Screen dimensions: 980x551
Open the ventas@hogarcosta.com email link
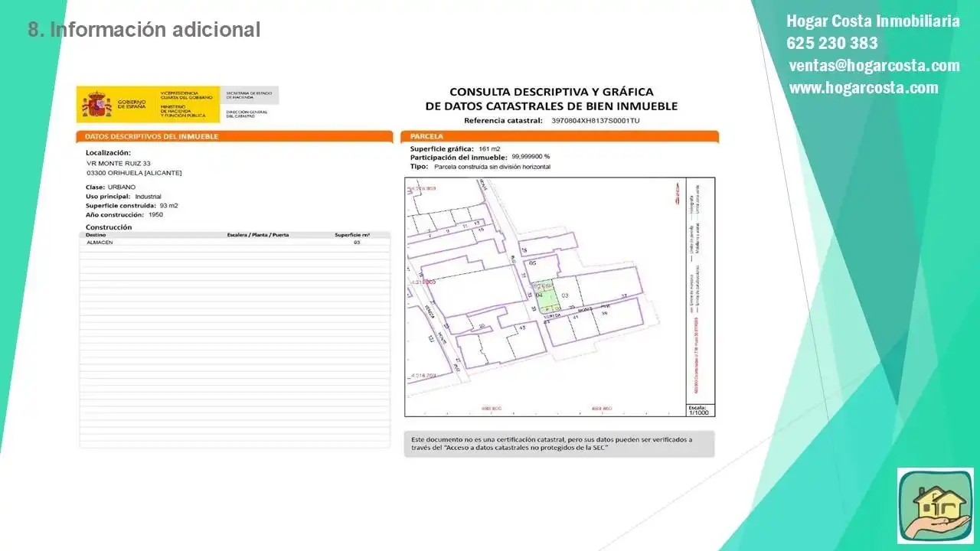tap(874, 65)
